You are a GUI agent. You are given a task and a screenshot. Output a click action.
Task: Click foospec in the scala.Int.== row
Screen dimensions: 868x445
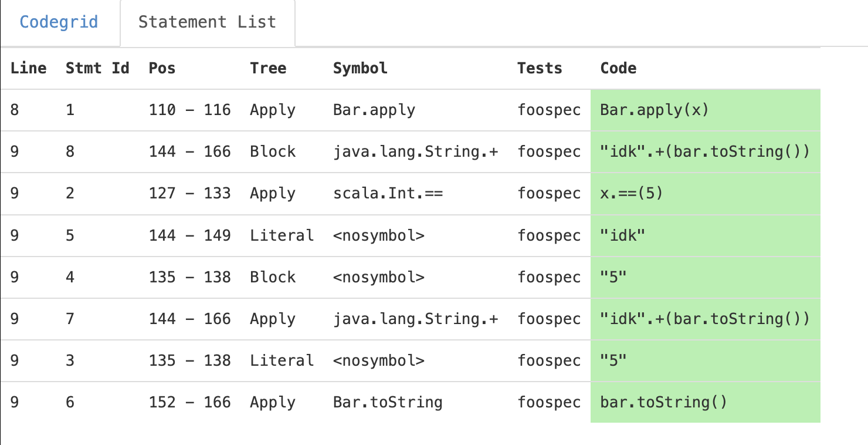[x=549, y=193]
